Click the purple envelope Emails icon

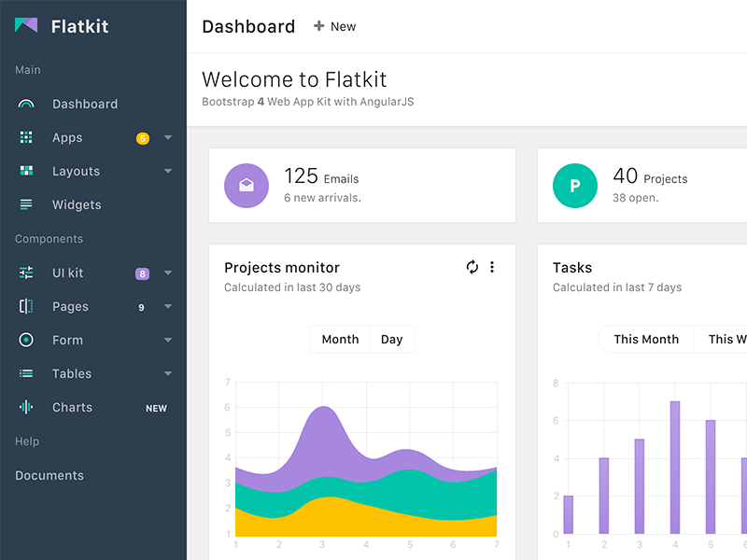coord(246,185)
